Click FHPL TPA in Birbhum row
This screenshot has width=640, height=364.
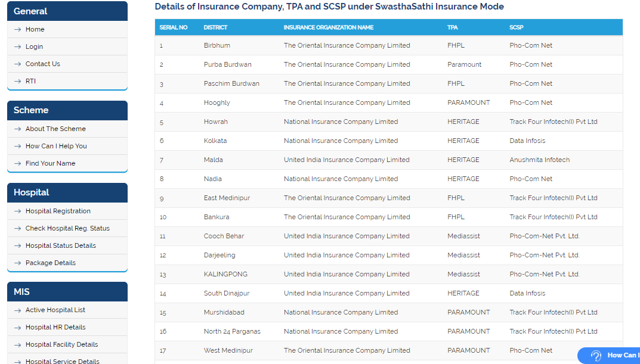456,46
